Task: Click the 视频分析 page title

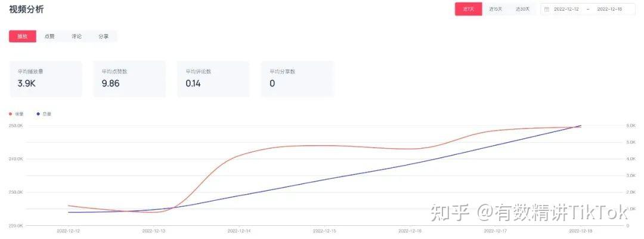Action: click(x=26, y=10)
